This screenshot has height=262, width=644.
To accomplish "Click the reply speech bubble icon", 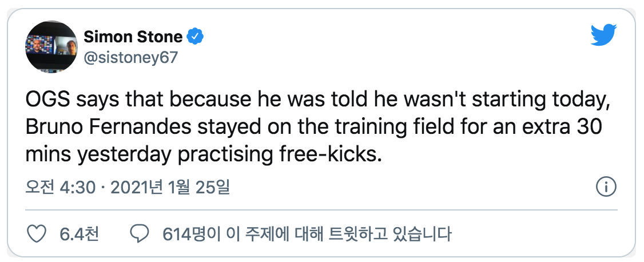I will pos(140,233).
